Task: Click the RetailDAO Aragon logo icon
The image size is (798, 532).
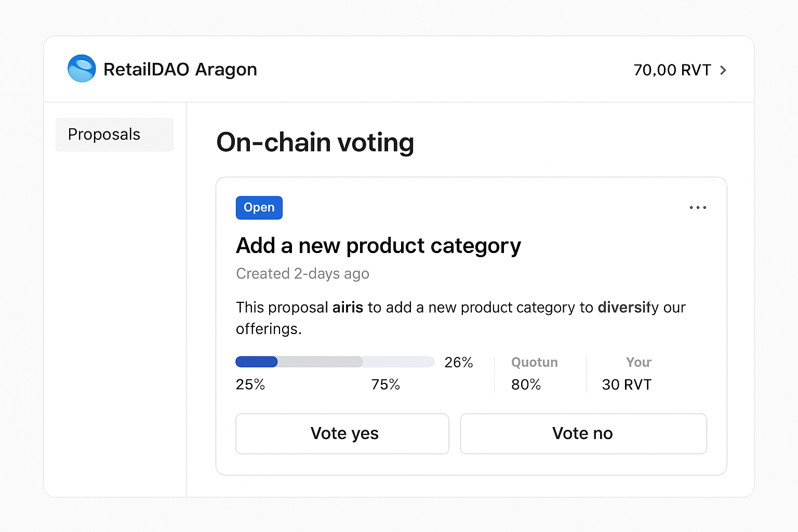Action: (x=82, y=68)
